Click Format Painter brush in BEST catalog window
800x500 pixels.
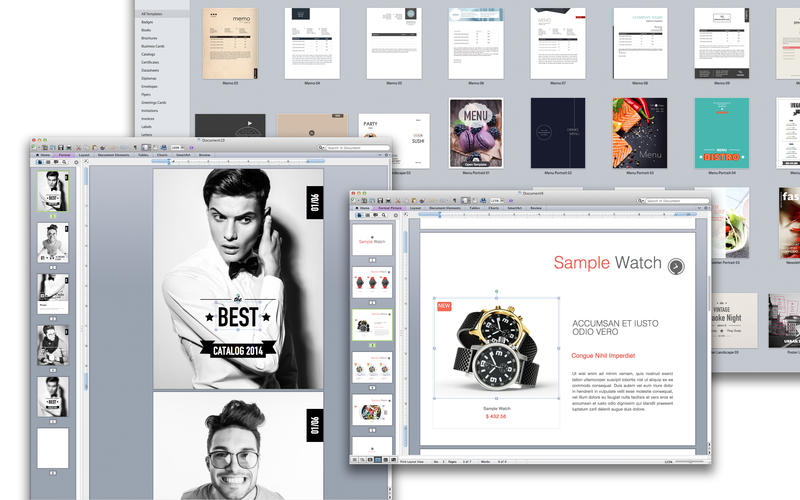click(x=102, y=147)
